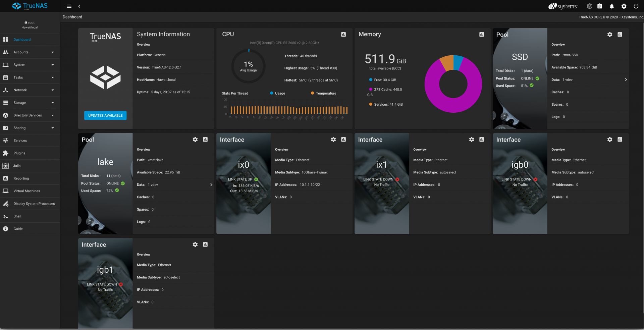Open the Guide link
644x330 pixels.
(x=30, y=229)
